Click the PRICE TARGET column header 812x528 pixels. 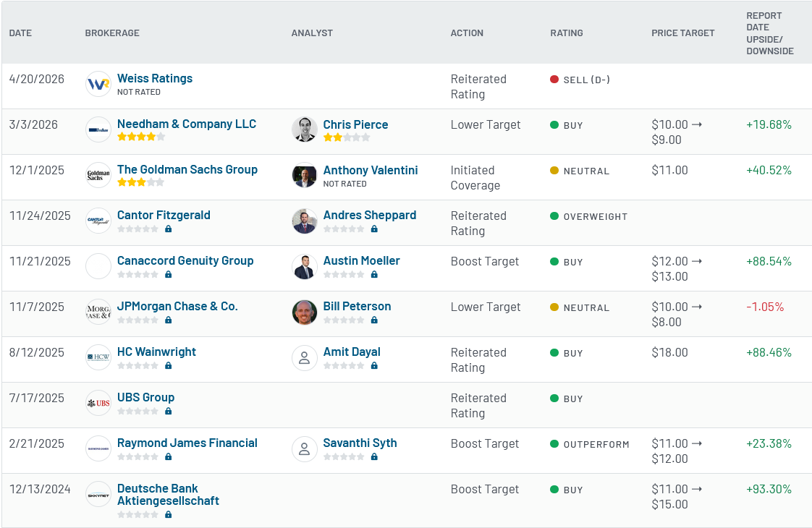pos(683,33)
